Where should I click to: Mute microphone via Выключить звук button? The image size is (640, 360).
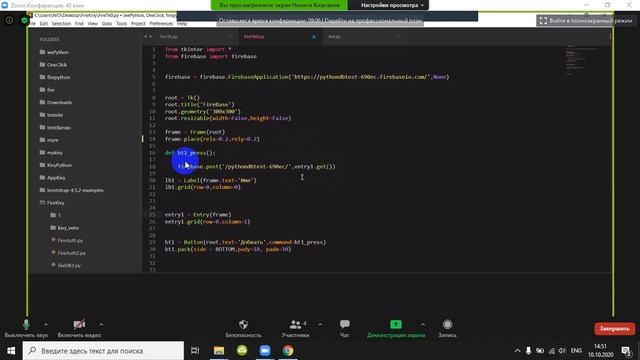(26, 329)
